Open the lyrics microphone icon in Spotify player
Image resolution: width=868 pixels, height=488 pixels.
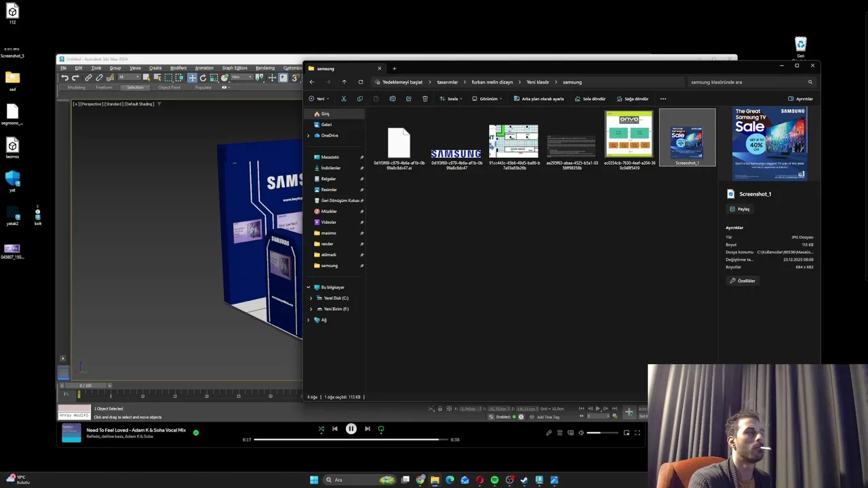click(549, 432)
